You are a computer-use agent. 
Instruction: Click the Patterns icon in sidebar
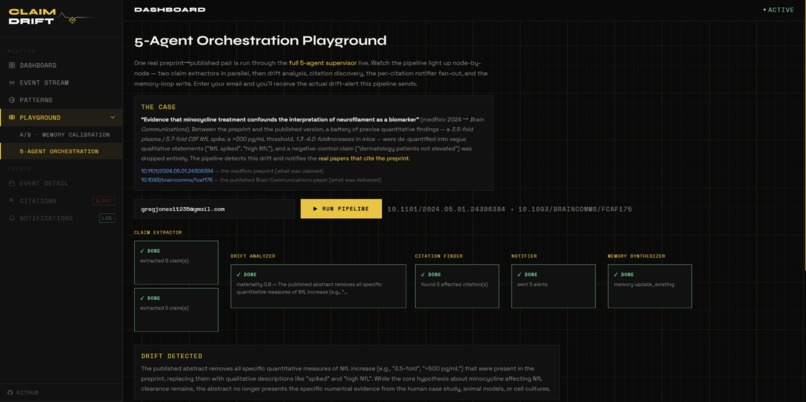click(12, 100)
